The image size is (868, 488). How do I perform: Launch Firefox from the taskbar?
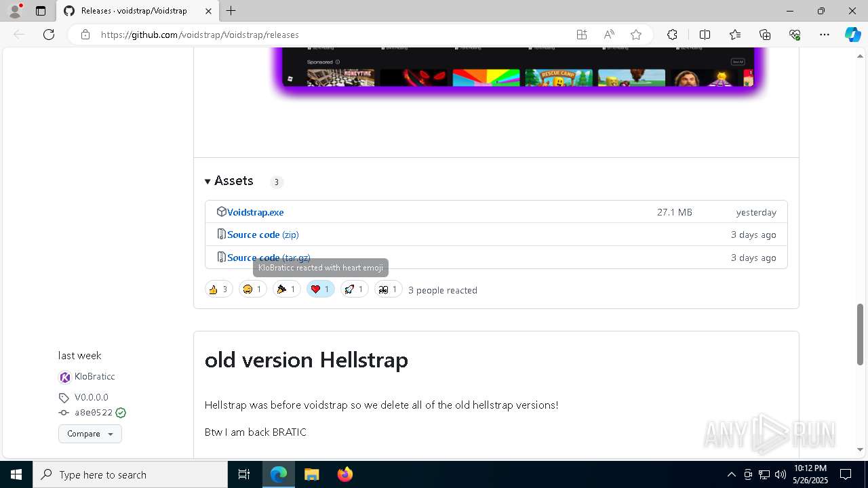pos(344,474)
